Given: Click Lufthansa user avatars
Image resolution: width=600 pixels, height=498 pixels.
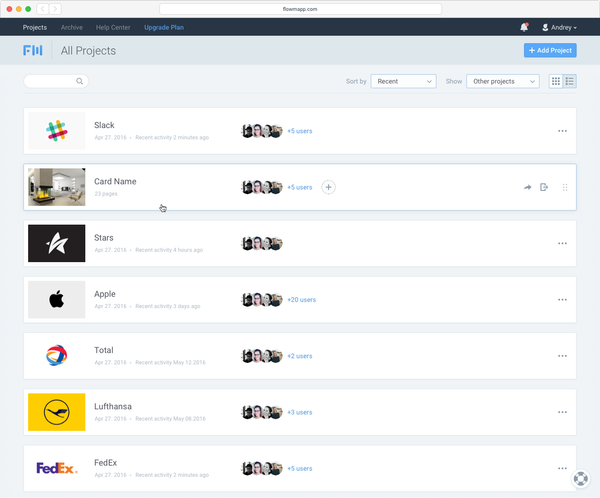Looking at the screenshot, I should 262,412.
